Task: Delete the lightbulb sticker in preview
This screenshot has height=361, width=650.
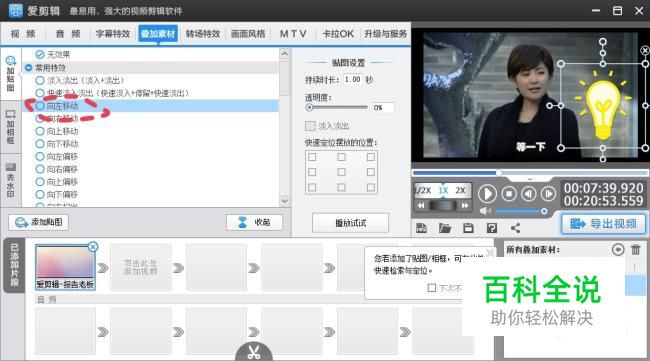Action: [x=645, y=50]
